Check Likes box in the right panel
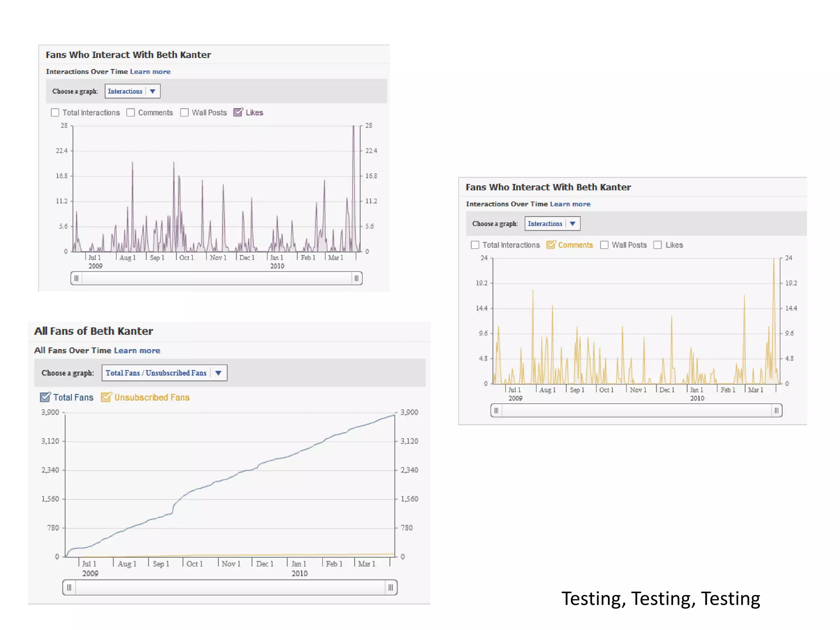Screen dimensions: 840x630 (657, 245)
